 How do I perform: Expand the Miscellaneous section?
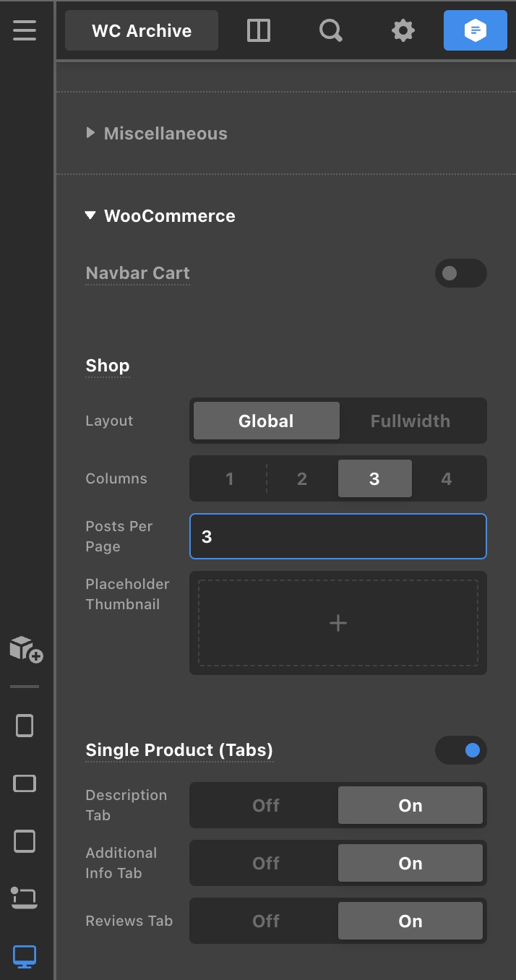coord(157,133)
